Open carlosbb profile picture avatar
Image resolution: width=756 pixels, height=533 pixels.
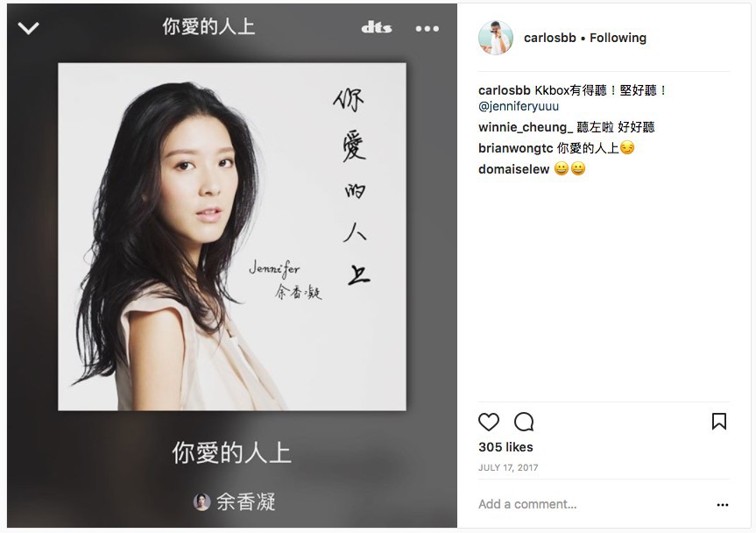point(496,38)
